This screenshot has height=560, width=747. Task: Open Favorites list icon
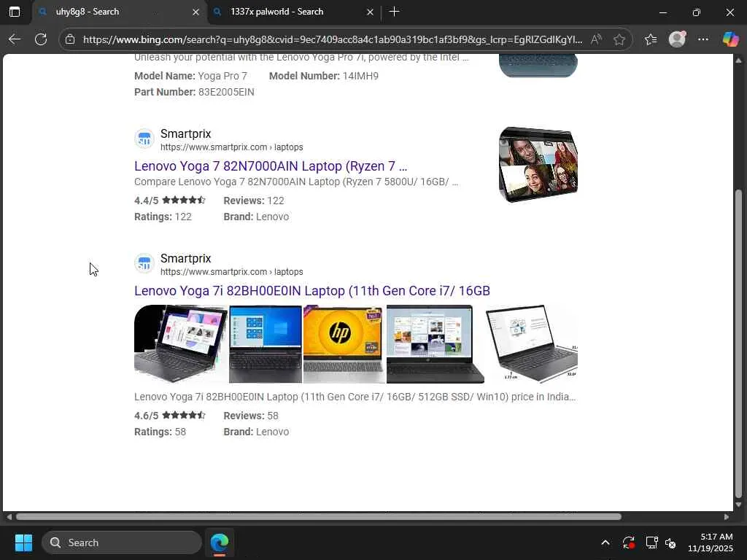pos(651,39)
